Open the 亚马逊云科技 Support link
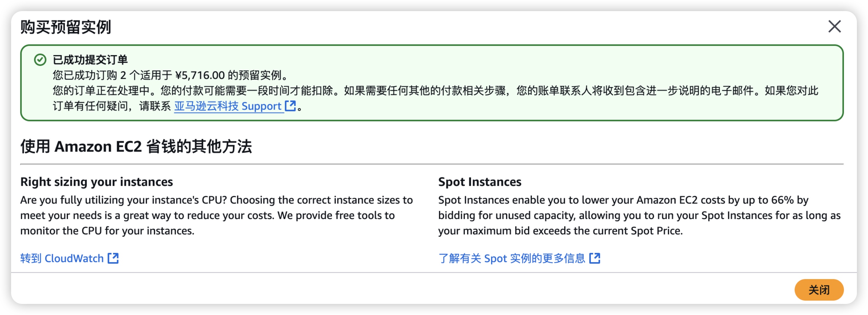This screenshot has height=315, width=868. point(228,106)
